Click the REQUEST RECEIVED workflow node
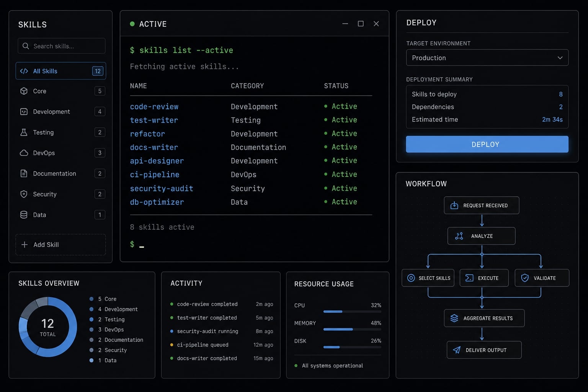Viewport: 588px width, 392px height. (482, 206)
